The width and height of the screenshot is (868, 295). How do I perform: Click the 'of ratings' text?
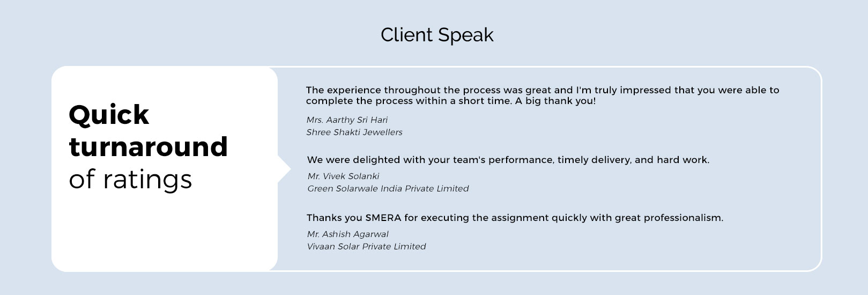pos(130,179)
